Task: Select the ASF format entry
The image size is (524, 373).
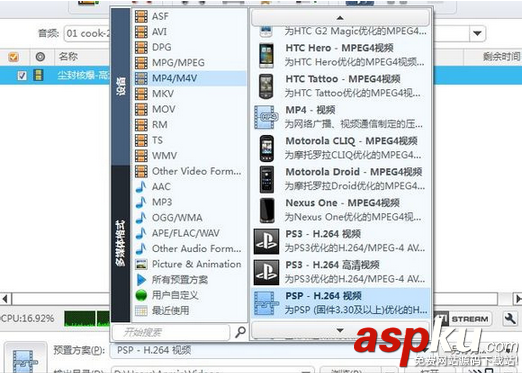Action: pos(190,16)
